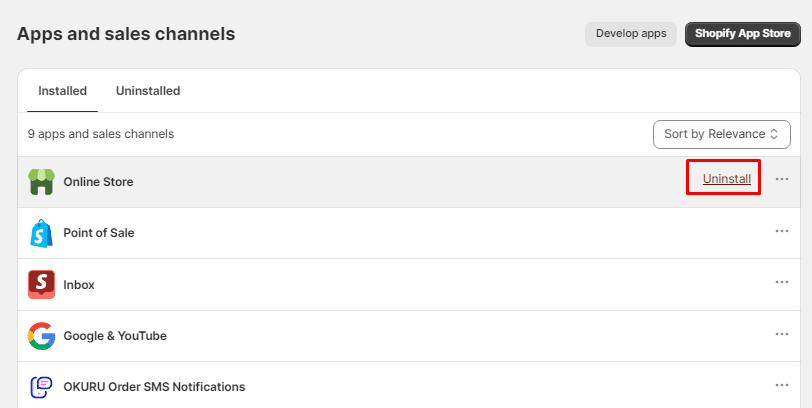This screenshot has width=812, height=408.
Task: Click the Develop apps button
Action: coord(631,34)
